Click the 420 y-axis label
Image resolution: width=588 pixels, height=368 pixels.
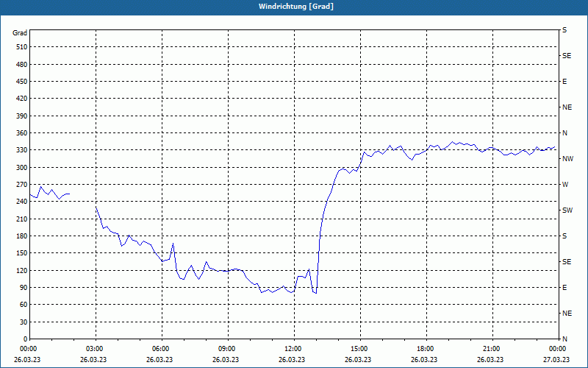[x=21, y=99]
